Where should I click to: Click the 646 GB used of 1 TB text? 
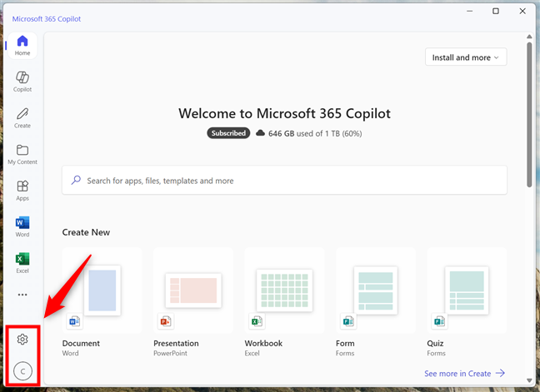pyautogui.click(x=315, y=133)
